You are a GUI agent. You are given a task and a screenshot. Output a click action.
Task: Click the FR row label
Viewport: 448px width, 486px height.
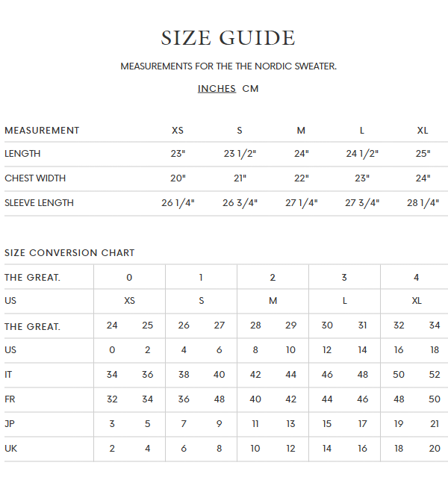(10, 399)
